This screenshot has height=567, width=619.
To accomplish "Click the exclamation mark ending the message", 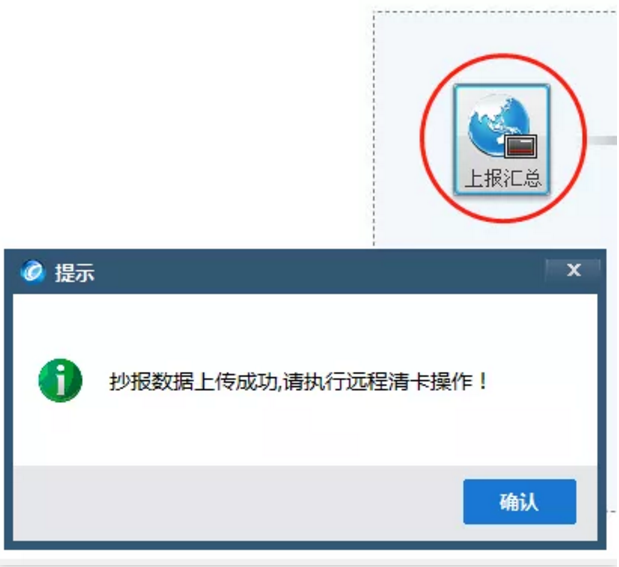I will click(x=482, y=381).
